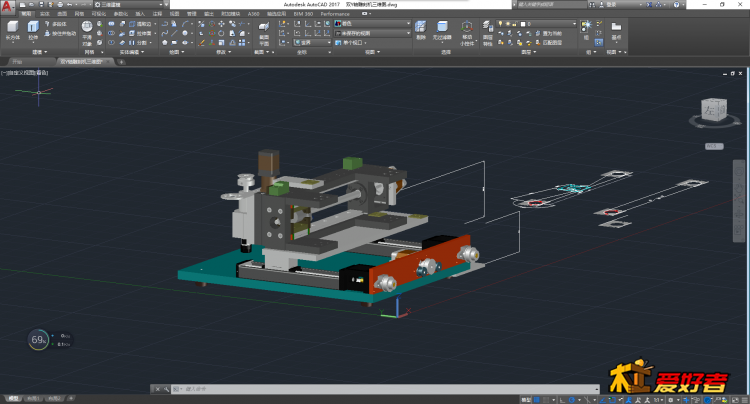Open the saved view dropdown (未保存的视图)
The image size is (750, 404).
click(x=373, y=33)
